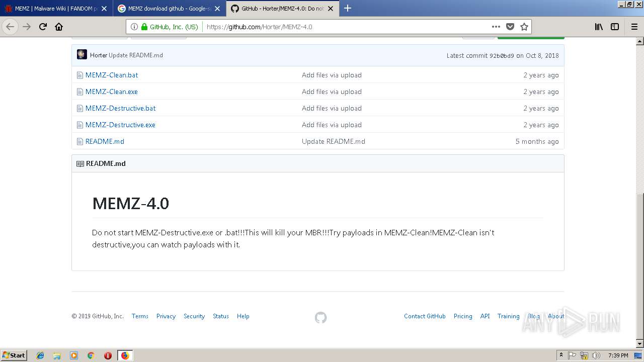644x362 pixels.
Task: Open Internet Explorer from taskbar
Action: pos(40,355)
